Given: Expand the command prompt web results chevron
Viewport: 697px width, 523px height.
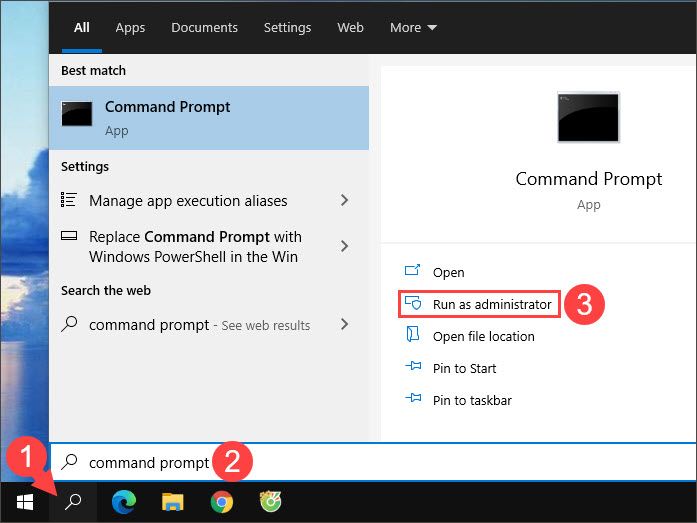Looking at the screenshot, I should pos(344,324).
